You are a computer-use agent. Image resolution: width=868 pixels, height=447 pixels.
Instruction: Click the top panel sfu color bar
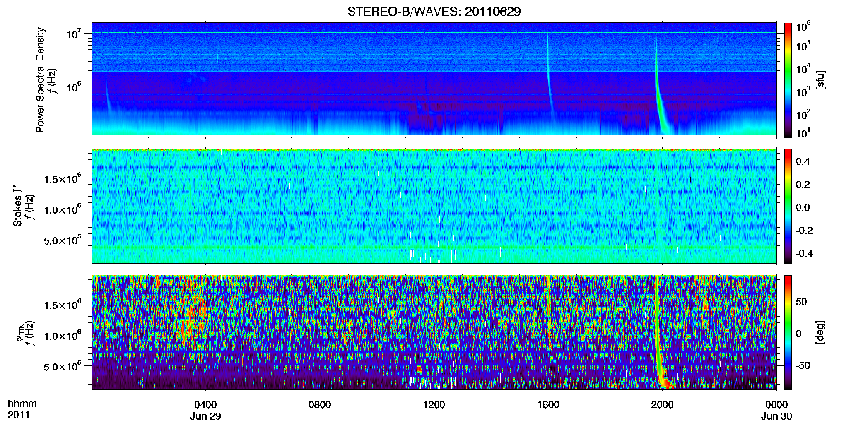(x=788, y=80)
